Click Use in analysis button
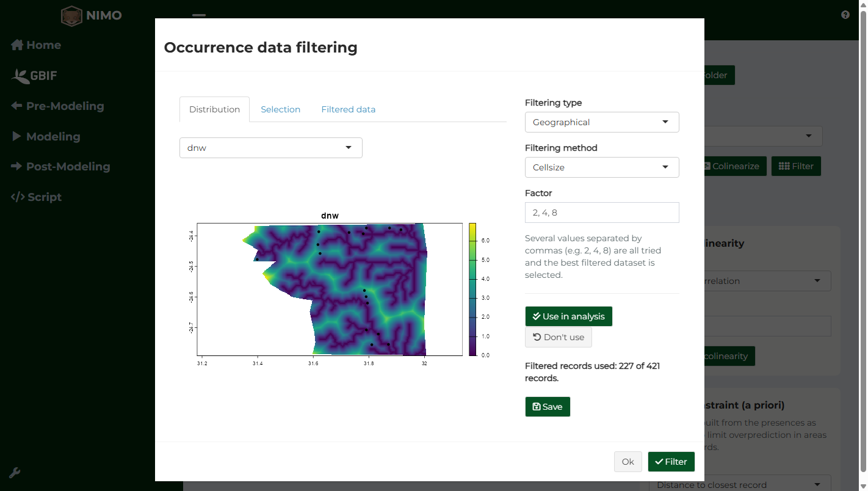Viewport: 868px width, 491px height. pyautogui.click(x=568, y=316)
